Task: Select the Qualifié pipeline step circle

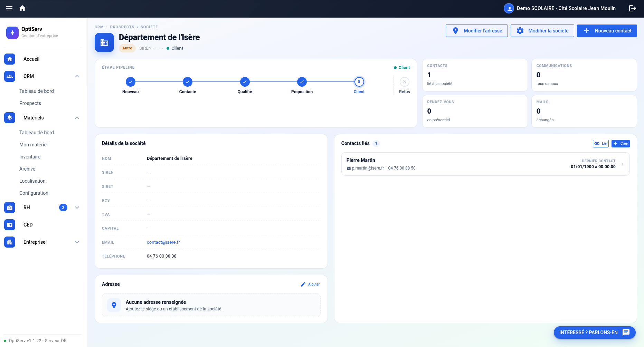Action: pos(245,82)
